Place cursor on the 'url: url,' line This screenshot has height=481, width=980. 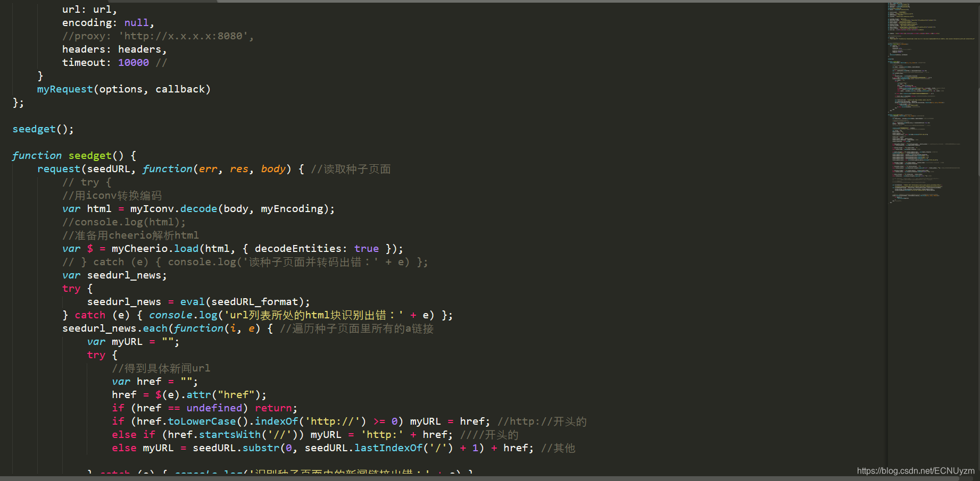(89, 10)
